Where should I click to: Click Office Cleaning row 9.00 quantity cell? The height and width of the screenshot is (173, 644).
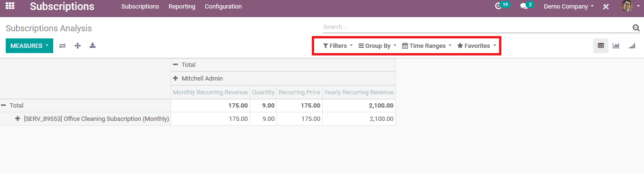(x=263, y=119)
